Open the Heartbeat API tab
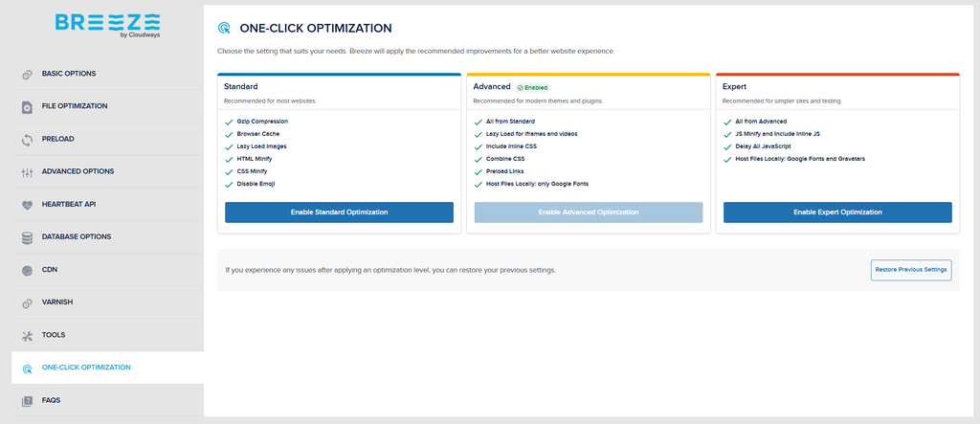The image size is (980, 424). click(x=107, y=205)
